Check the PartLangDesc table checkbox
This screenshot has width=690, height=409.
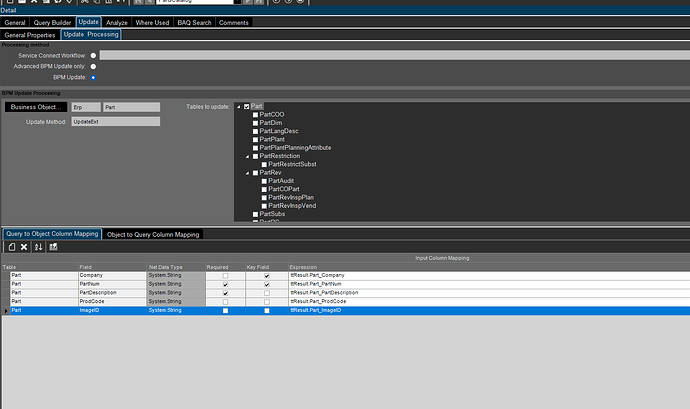click(255, 132)
